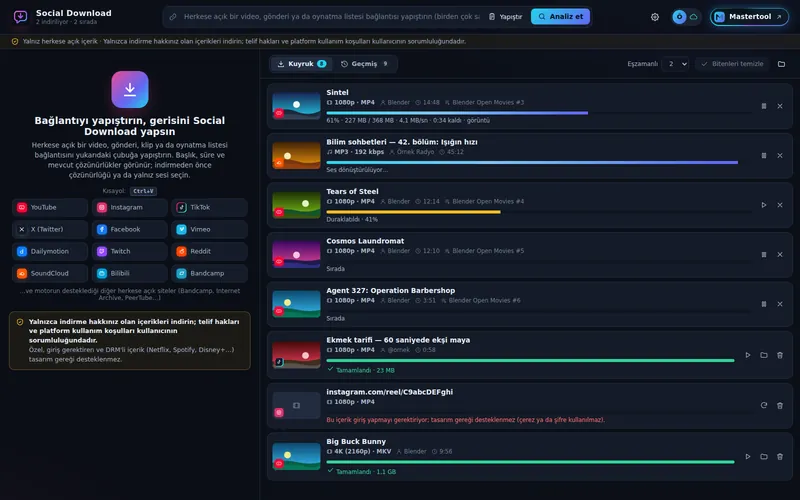
Task: Cancel the Tears of Steel download
Action: [x=780, y=205]
